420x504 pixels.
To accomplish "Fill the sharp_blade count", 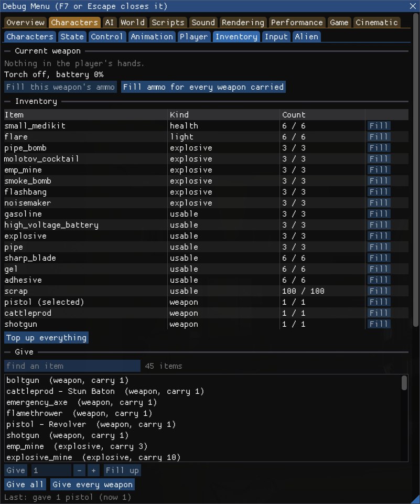I will coord(379,258).
